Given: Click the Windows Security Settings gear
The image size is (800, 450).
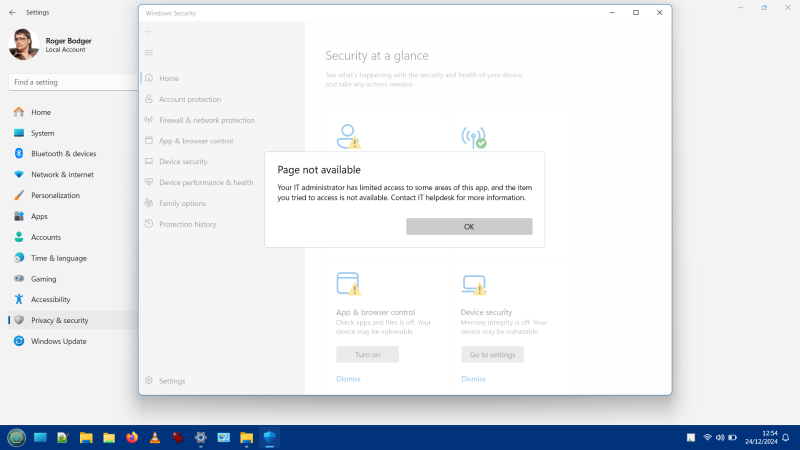Looking at the screenshot, I should tap(149, 381).
